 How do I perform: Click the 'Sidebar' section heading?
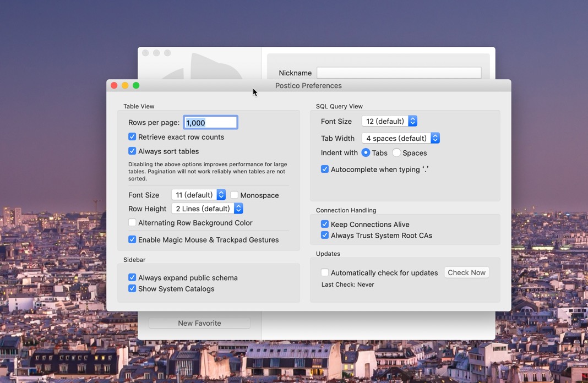click(134, 260)
